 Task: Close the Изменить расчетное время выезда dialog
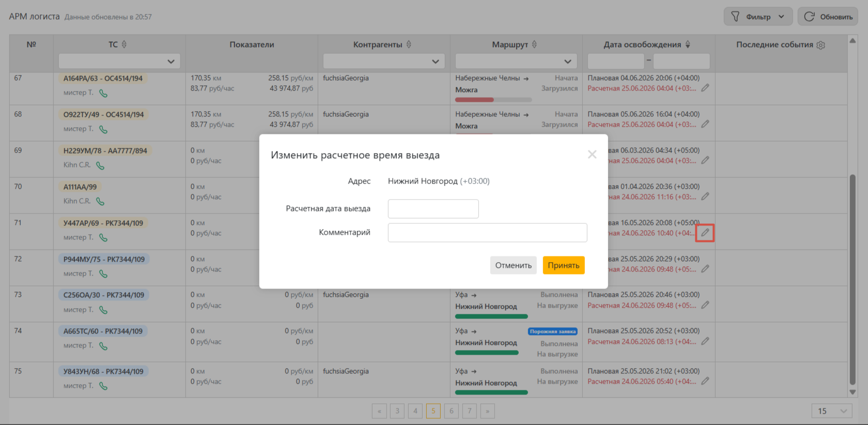coord(592,155)
